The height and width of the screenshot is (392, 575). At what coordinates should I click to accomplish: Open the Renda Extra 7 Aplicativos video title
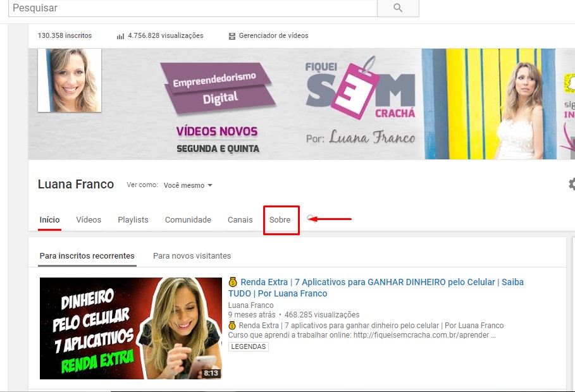coord(376,288)
